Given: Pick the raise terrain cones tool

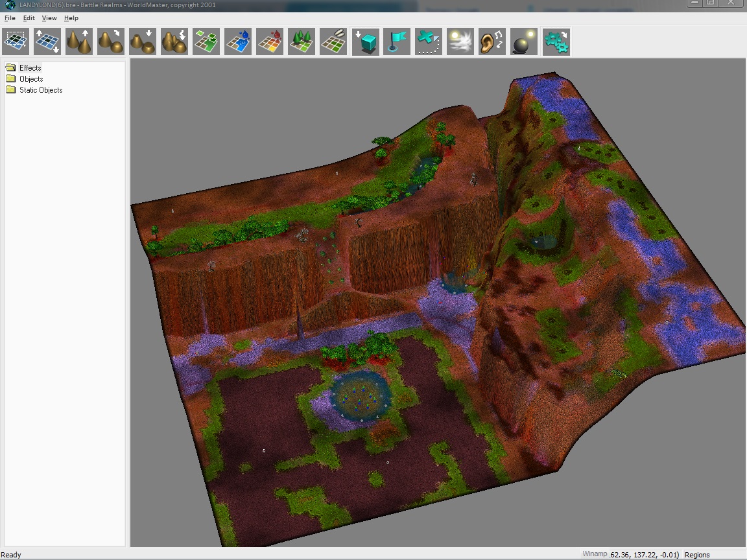Looking at the screenshot, I should pyautogui.click(x=79, y=41).
